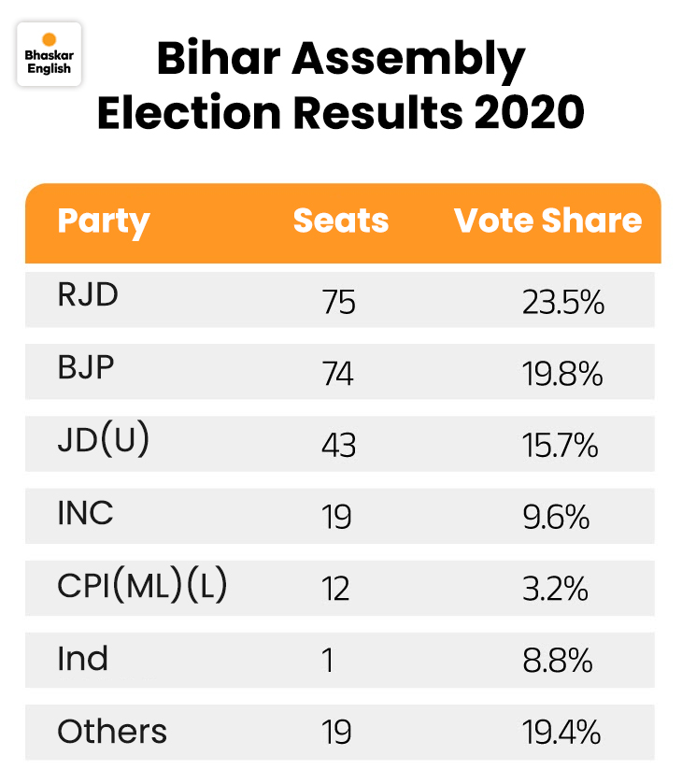Screen dimensions: 682x784
Task: Select the Seats column header
Action: pyautogui.click(x=341, y=221)
